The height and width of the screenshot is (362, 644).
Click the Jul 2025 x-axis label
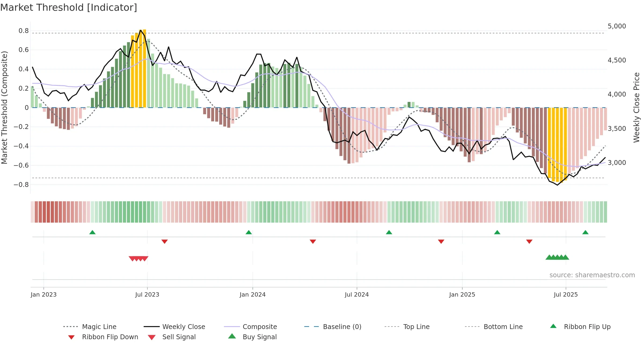tap(566, 294)
